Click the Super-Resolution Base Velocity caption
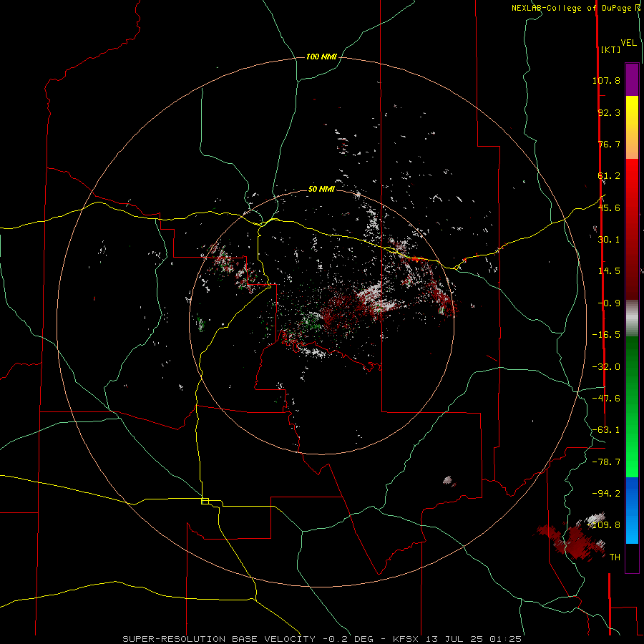644x644 pixels. pos(322,639)
